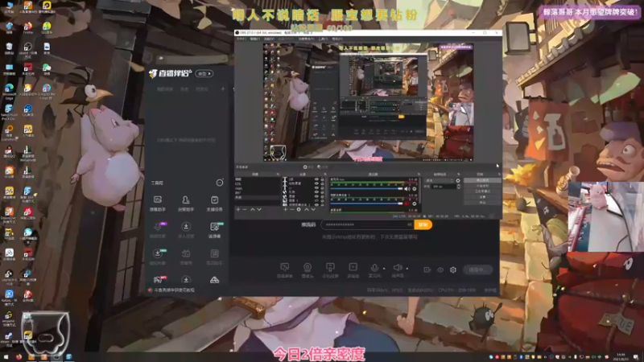Screen dimensions: 644x362
Task: Open the 签到助手 tool icon
Action: pyautogui.click(x=214, y=257)
